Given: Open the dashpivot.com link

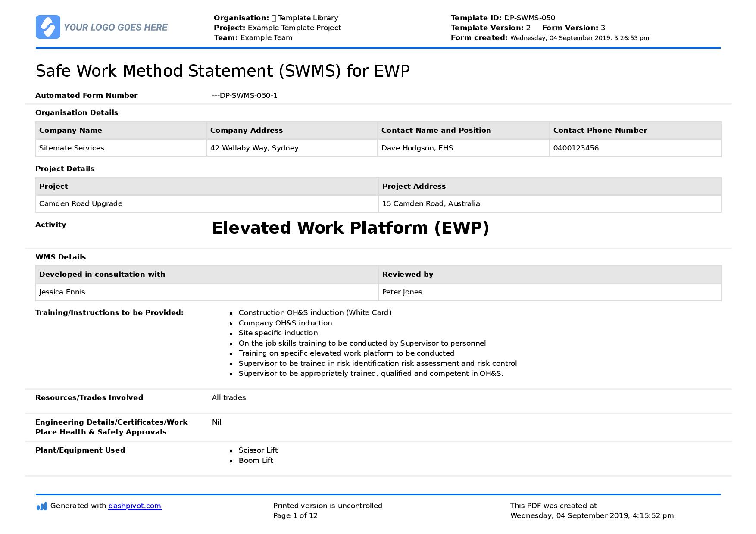Looking at the screenshot, I should [135, 506].
